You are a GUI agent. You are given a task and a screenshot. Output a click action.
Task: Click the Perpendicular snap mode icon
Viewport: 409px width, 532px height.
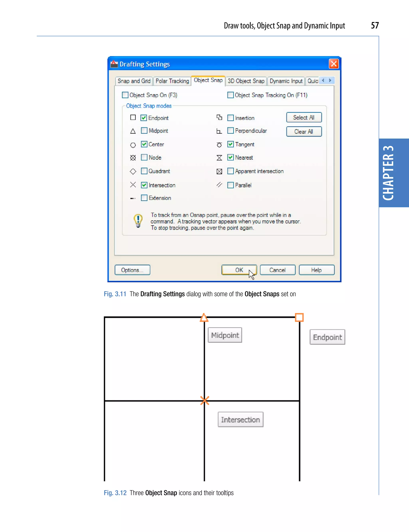point(219,131)
